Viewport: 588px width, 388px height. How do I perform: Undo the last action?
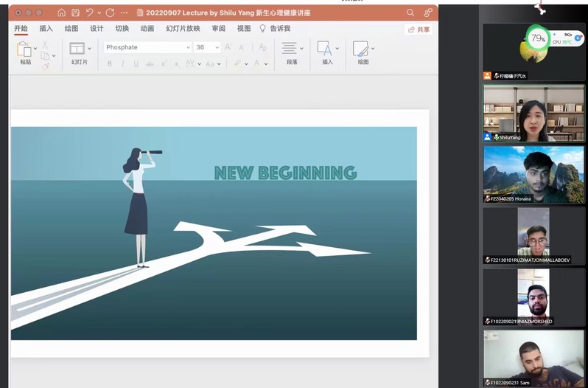click(x=90, y=13)
